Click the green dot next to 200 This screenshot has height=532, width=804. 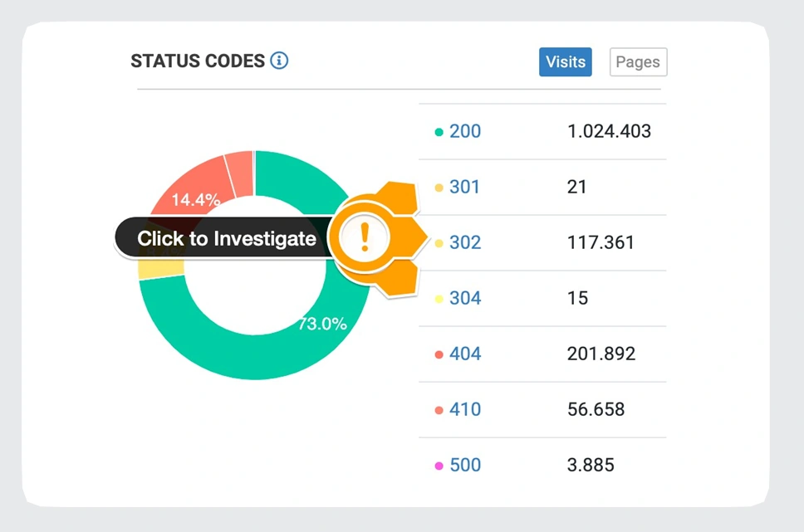(439, 132)
